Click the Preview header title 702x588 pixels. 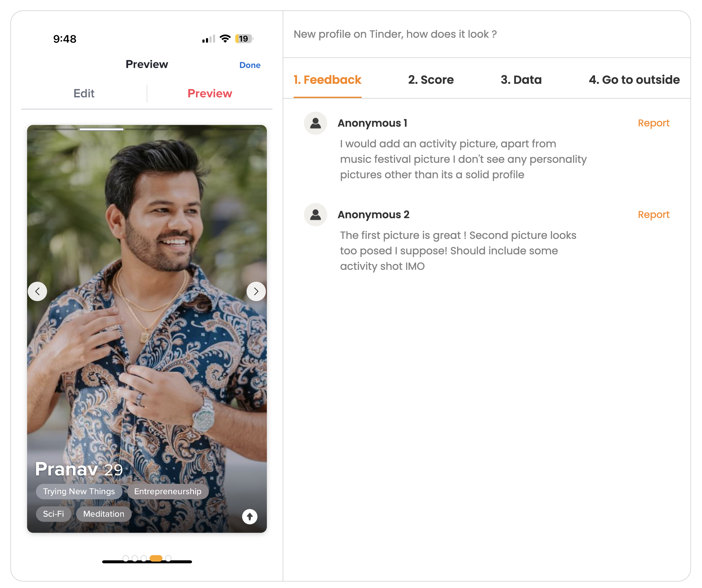[147, 64]
